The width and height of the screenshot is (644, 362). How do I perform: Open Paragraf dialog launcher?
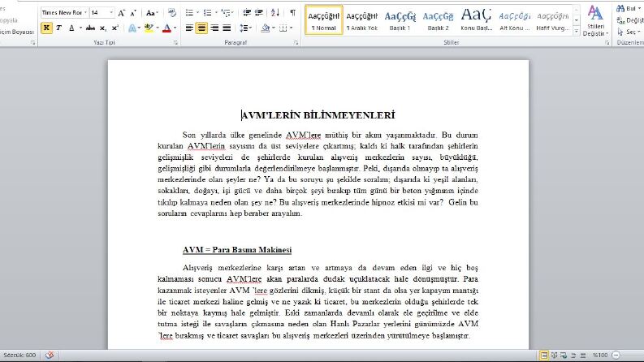(296, 42)
